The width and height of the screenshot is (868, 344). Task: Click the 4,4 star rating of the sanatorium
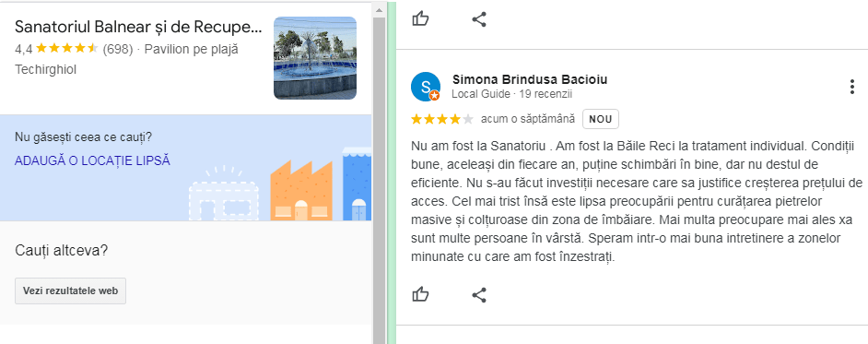[x=56, y=49]
